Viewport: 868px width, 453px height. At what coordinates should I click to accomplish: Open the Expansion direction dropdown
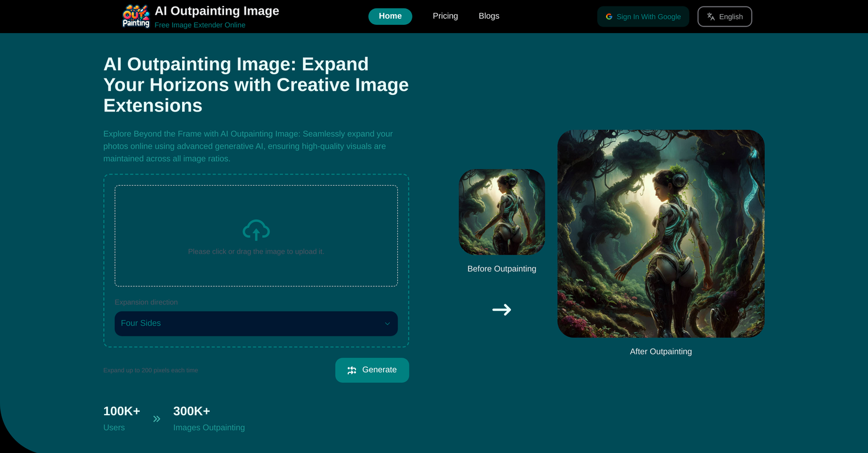tap(256, 324)
